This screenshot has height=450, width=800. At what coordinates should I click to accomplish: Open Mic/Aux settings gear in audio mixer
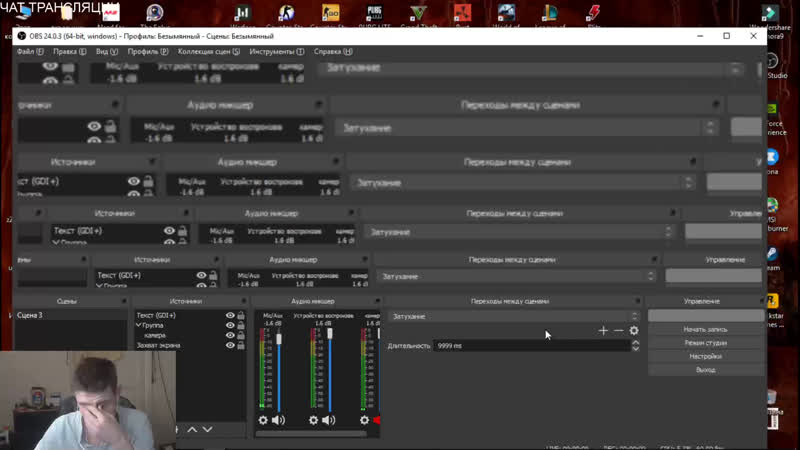[263, 420]
